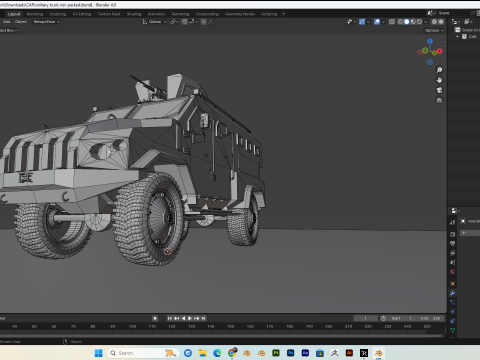Open the Render properties tab

pos(452,234)
